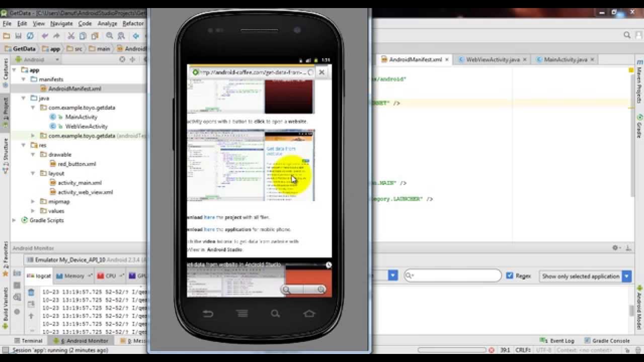Image resolution: width=644 pixels, height=362 pixels.
Task: Click the logcat vertical scrollbar
Action: click(631, 310)
